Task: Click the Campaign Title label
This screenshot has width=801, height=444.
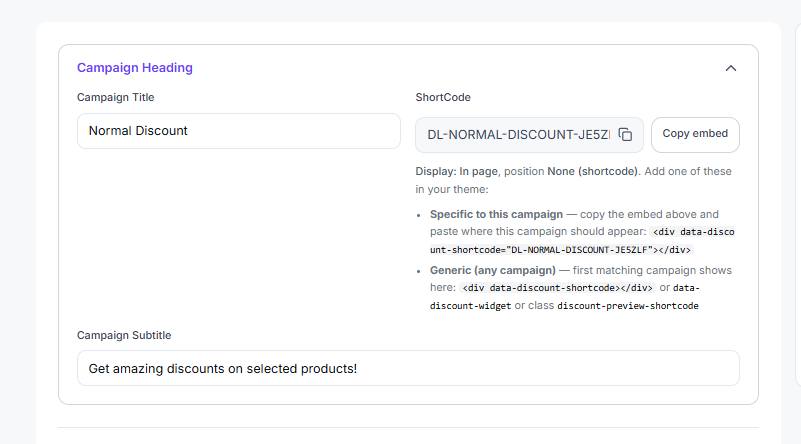Action: pyautogui.click(x=115, y=97)
